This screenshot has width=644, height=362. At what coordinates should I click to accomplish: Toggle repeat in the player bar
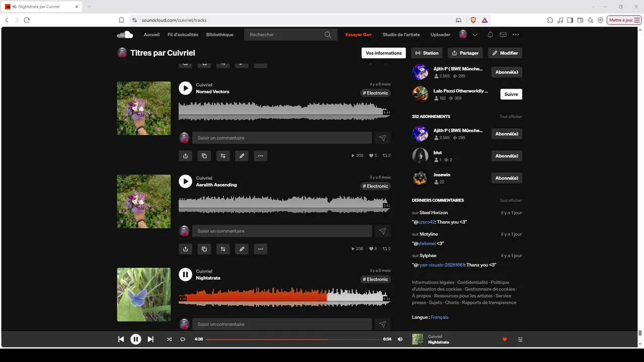point(183,339)
